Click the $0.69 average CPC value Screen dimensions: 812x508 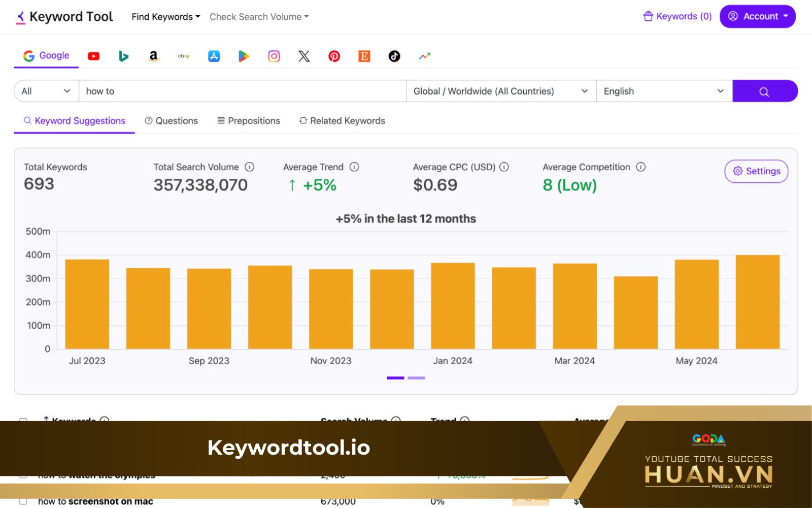(435, 185)
